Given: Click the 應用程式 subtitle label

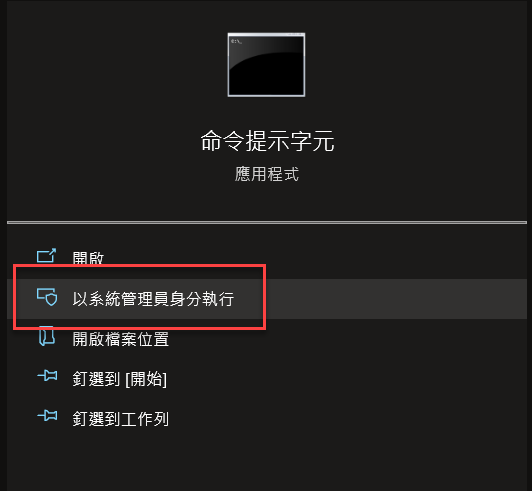Looking at the screenshot, I should [x=267, y=174].
